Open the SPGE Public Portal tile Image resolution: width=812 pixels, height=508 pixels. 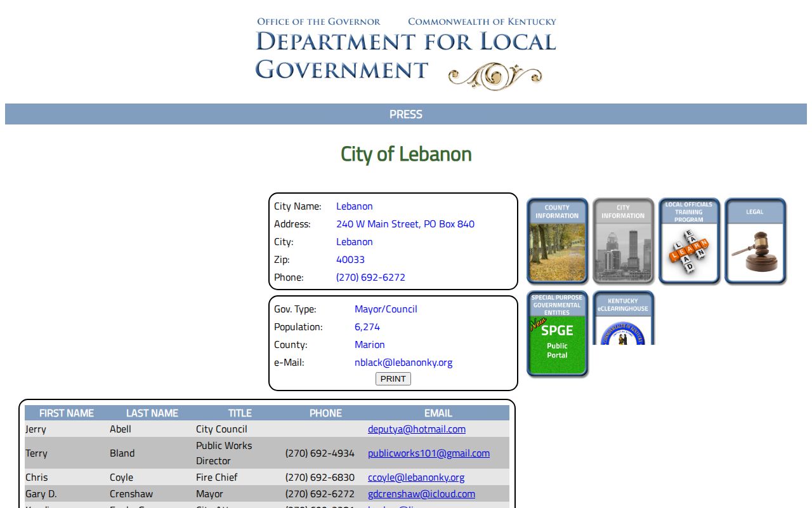coord(557,334)
